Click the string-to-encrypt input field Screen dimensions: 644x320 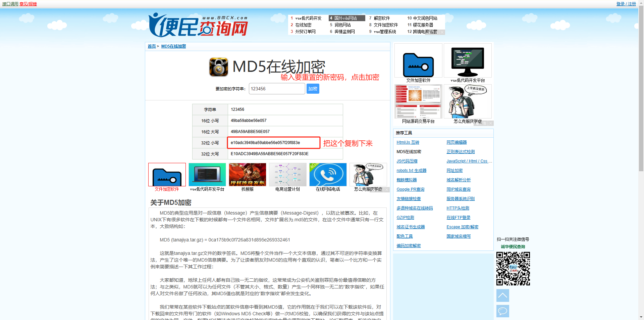tap(277, 89)
